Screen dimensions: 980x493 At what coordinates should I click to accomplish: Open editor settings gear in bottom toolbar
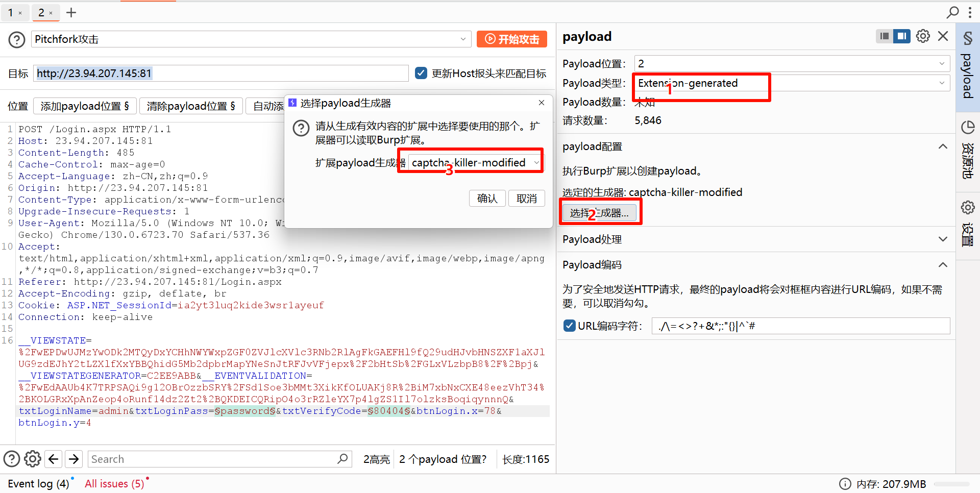tap(33, 459)
